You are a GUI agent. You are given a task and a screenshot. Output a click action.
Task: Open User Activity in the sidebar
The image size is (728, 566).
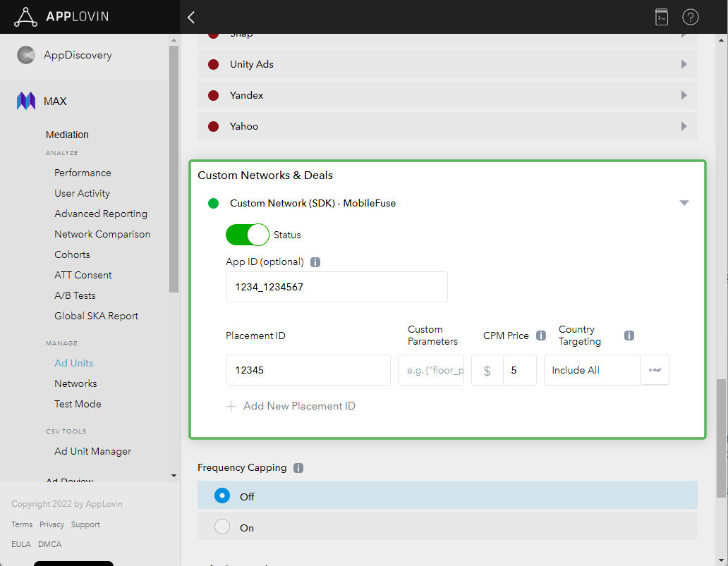pos(82,193)
